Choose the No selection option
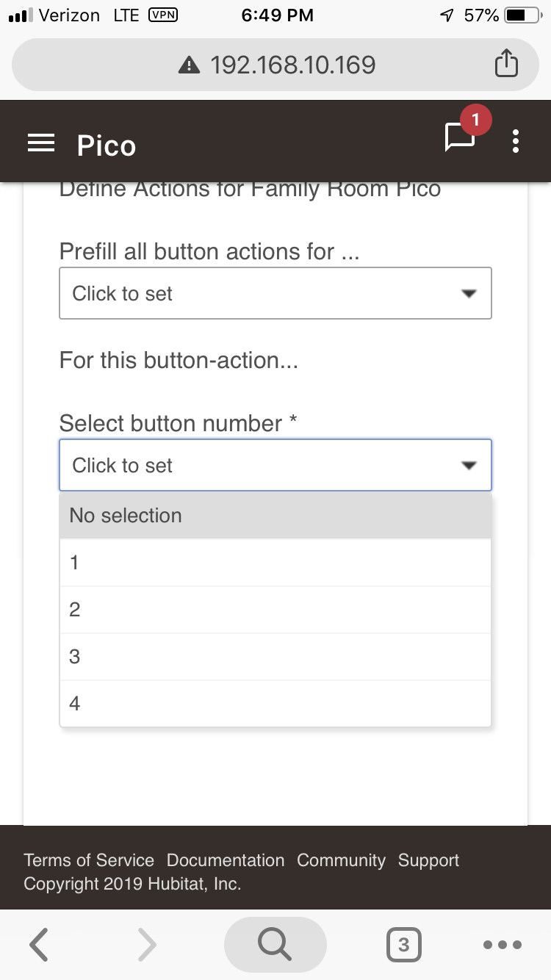The image size is (551, 980). pos(275,516)
